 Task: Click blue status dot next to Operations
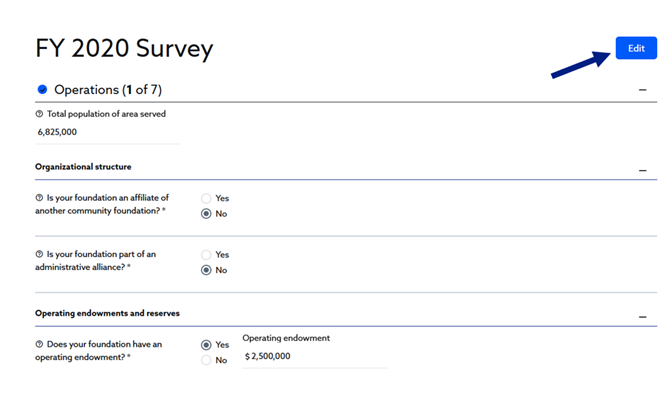42,89
